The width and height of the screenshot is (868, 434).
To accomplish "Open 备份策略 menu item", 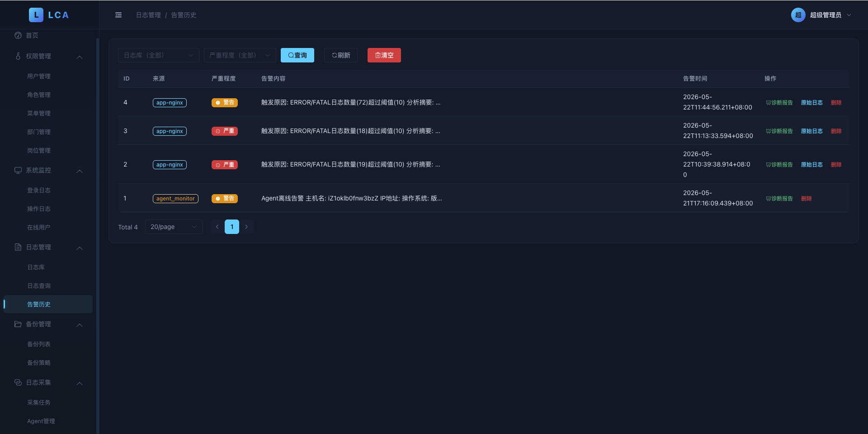I will (x=48, y=362).
